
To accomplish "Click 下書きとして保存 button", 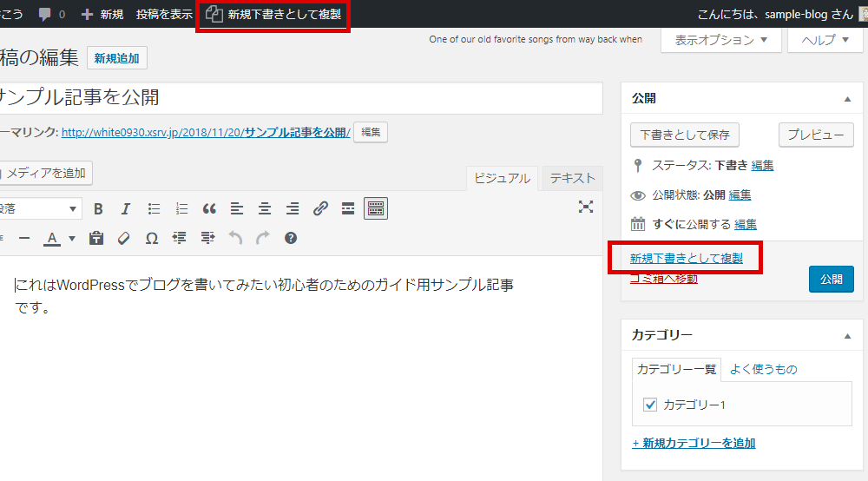I will (685, 135).
